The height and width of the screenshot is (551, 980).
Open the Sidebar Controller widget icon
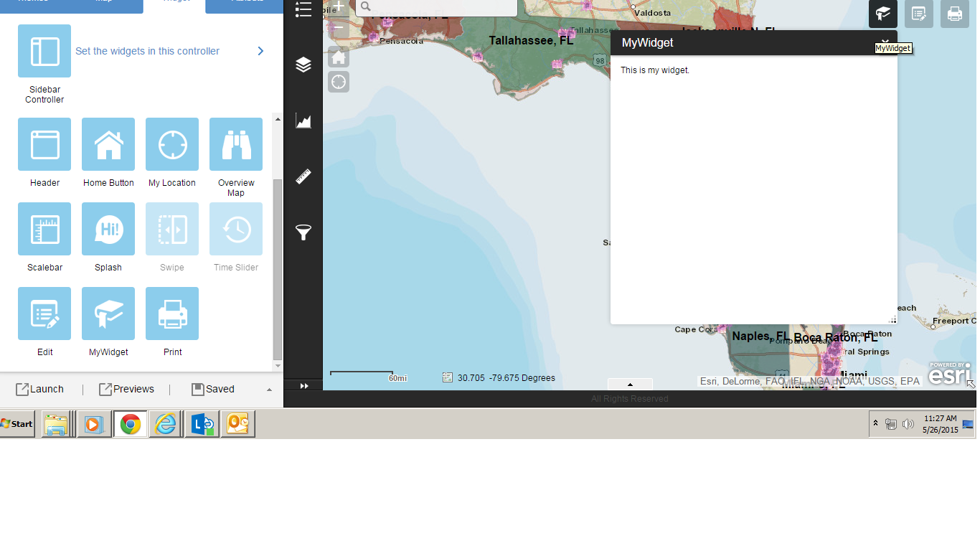click(44, 51)
